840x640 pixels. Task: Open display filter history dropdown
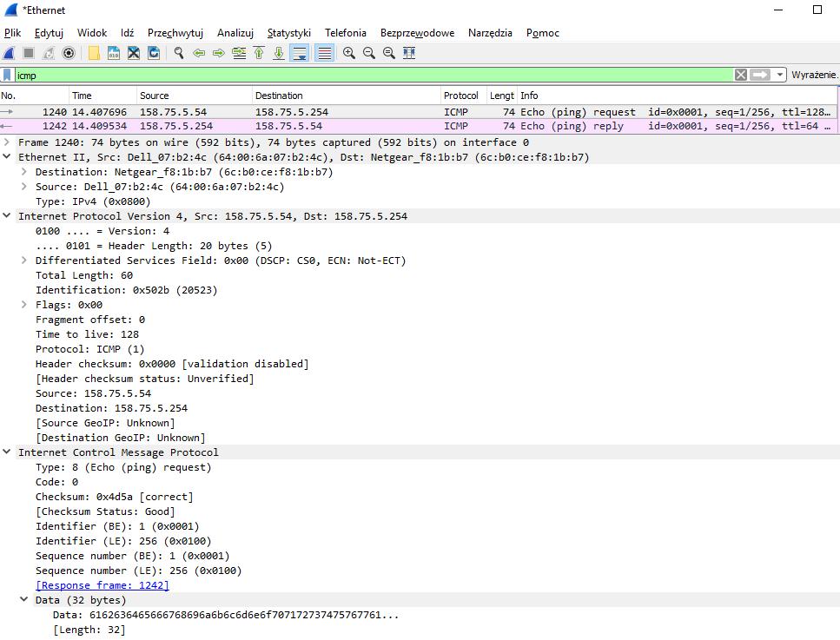point(779,75)
